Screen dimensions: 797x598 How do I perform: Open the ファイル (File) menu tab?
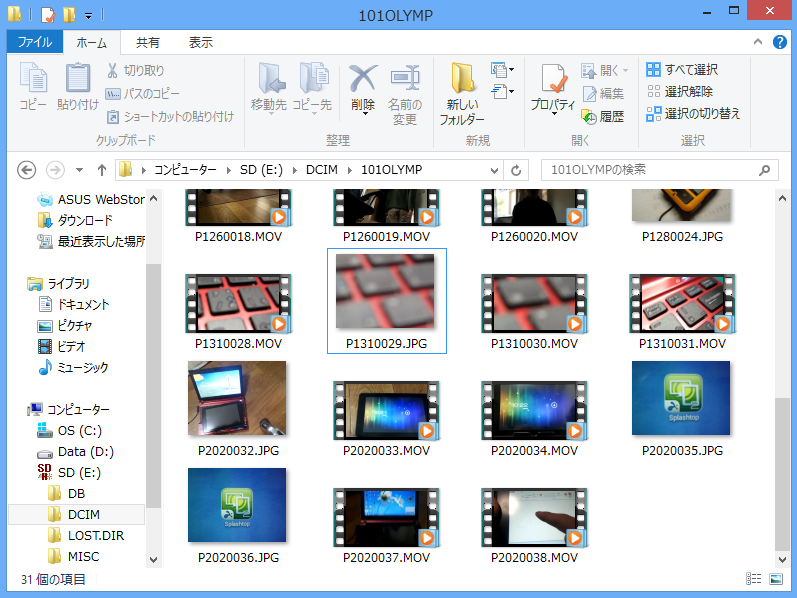pyautogui.click(x=35, y=43)
